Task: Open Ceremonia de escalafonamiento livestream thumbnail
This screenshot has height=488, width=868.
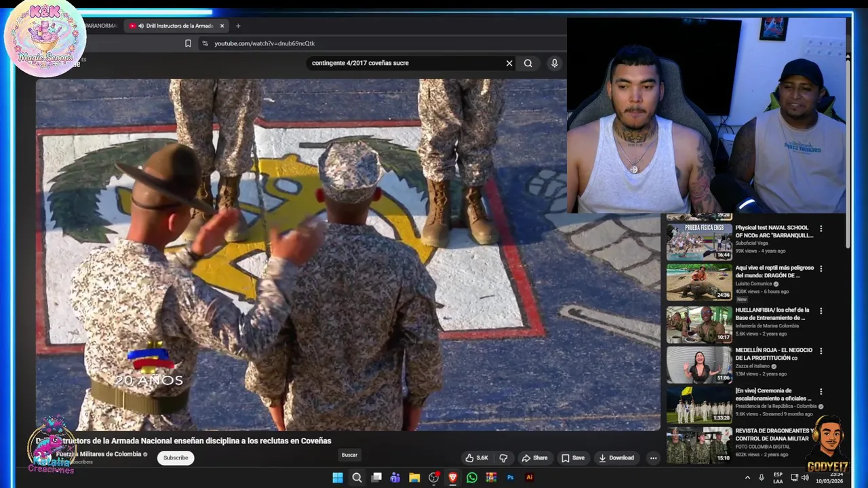Action: pos(699,405)
